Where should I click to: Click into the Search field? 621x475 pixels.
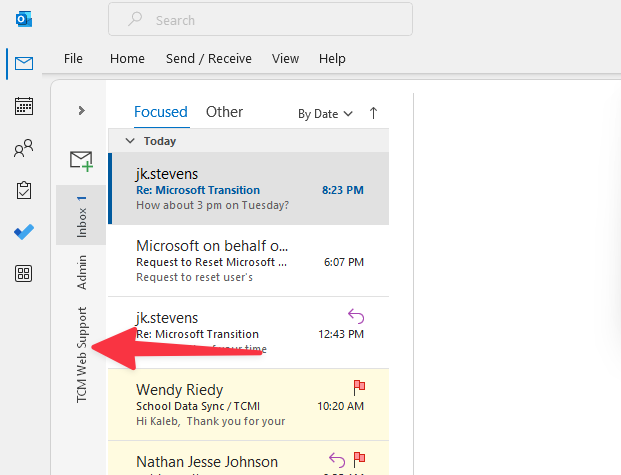click(260, 19)
